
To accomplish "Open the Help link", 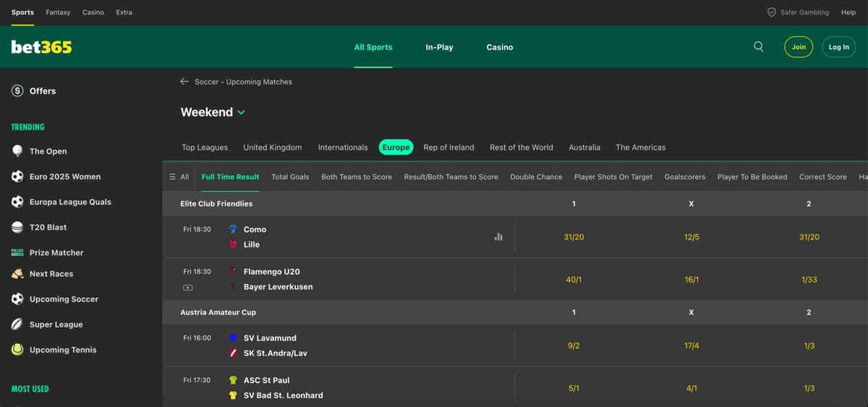I will click(848, 12).
